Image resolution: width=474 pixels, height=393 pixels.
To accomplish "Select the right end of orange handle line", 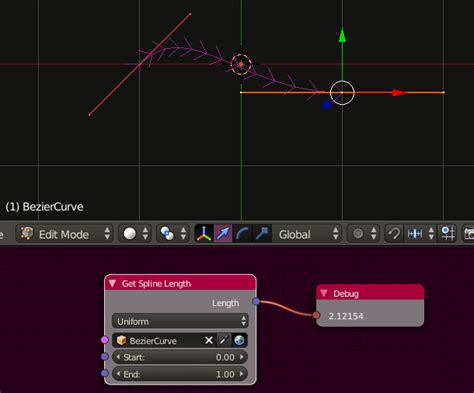I will pos(444,92).
